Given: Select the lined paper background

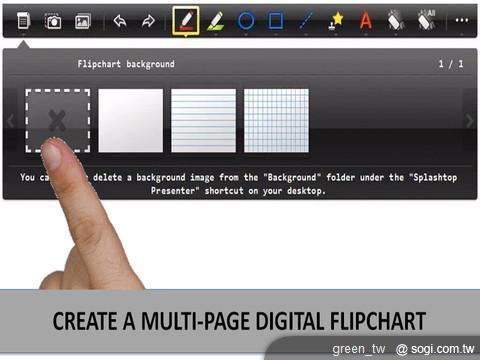Looking at the screenshot, I should (x=203, y=121).
